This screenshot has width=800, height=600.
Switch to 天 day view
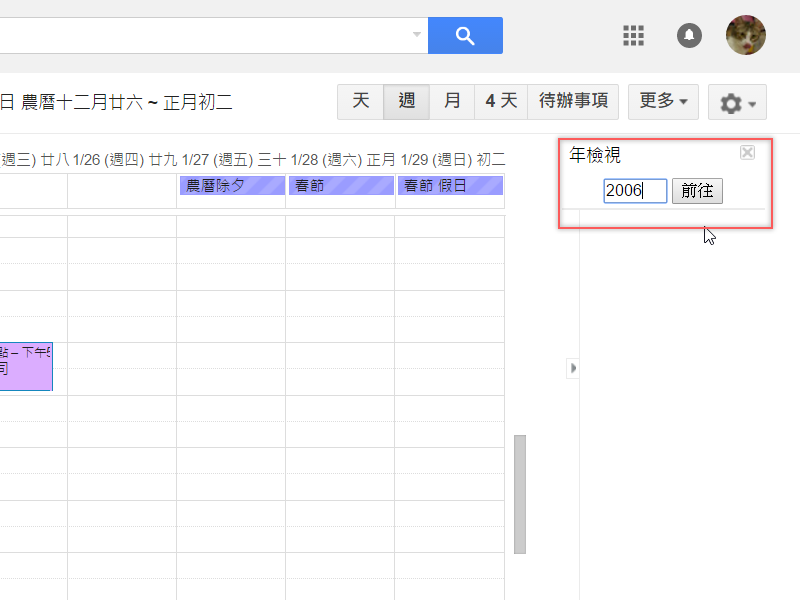pos(361,101)
